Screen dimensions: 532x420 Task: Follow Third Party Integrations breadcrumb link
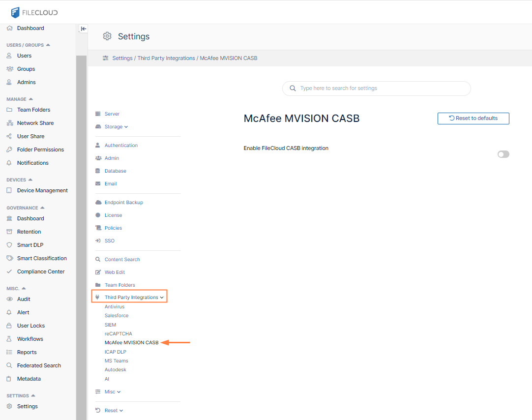click(166, 58)
